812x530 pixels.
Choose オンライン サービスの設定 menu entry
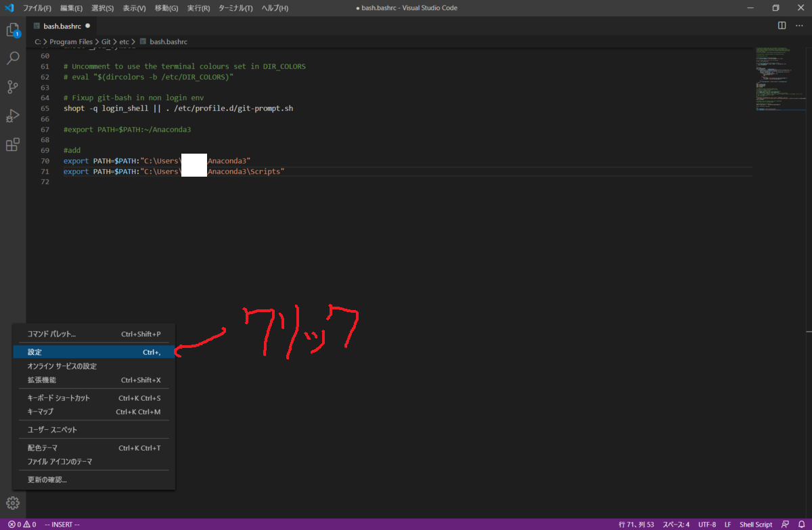coord(94,366)
